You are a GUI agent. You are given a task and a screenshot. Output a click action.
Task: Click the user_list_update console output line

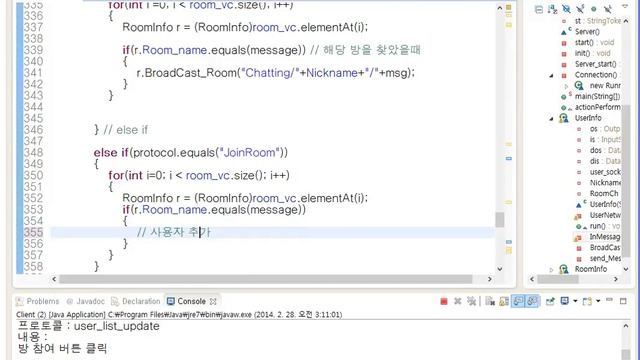tap(88, 326)
